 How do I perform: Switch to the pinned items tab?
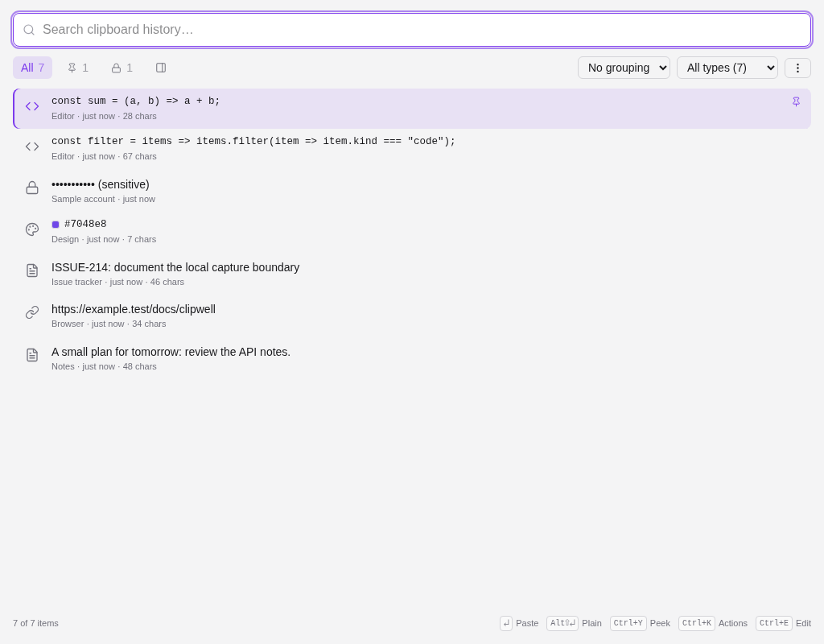pos(78,68)
